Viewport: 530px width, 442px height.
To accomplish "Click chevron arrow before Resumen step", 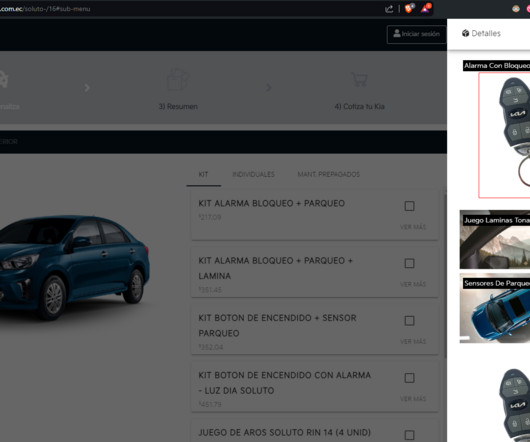I will click(87, 88).
